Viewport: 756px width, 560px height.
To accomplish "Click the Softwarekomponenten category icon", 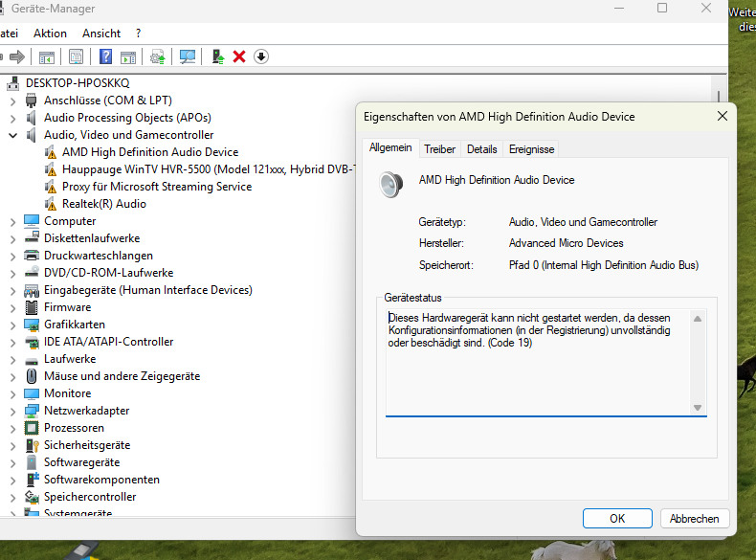I will point(32,480).
